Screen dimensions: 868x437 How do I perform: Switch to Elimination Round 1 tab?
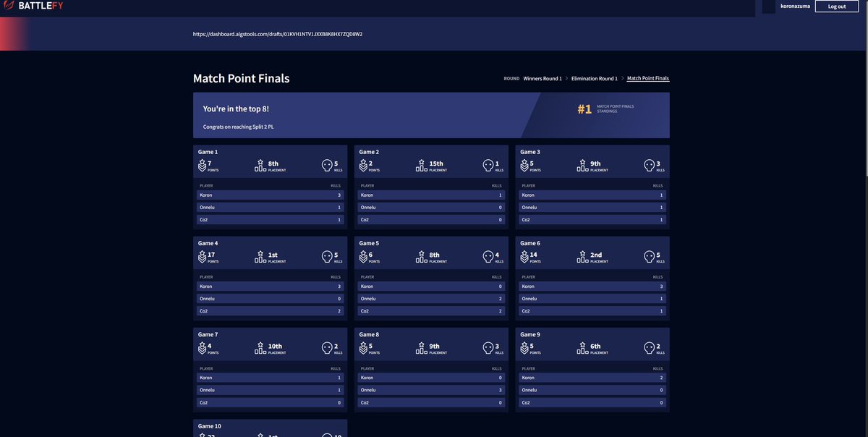(x=595, y=78)
